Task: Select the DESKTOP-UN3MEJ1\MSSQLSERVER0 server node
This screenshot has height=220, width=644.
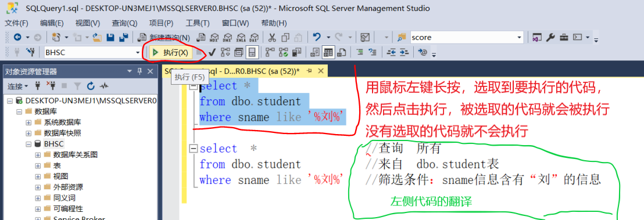Action: click(x=91, y=100)
